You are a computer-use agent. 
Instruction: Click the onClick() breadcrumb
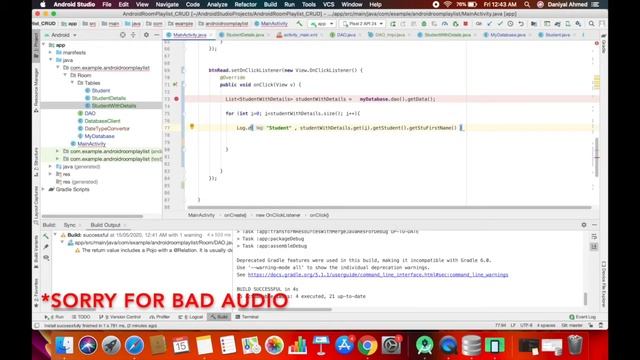pyautogui.click(x=319, y=215)
